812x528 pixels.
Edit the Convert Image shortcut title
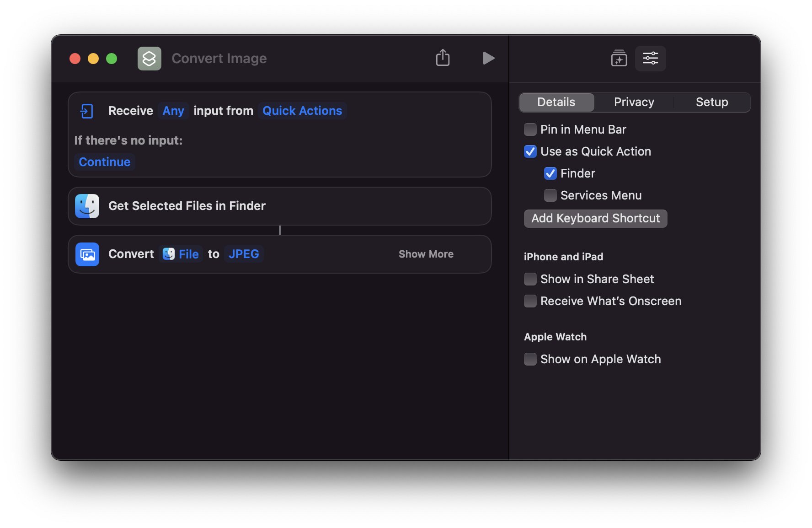[x=219, y=59]
